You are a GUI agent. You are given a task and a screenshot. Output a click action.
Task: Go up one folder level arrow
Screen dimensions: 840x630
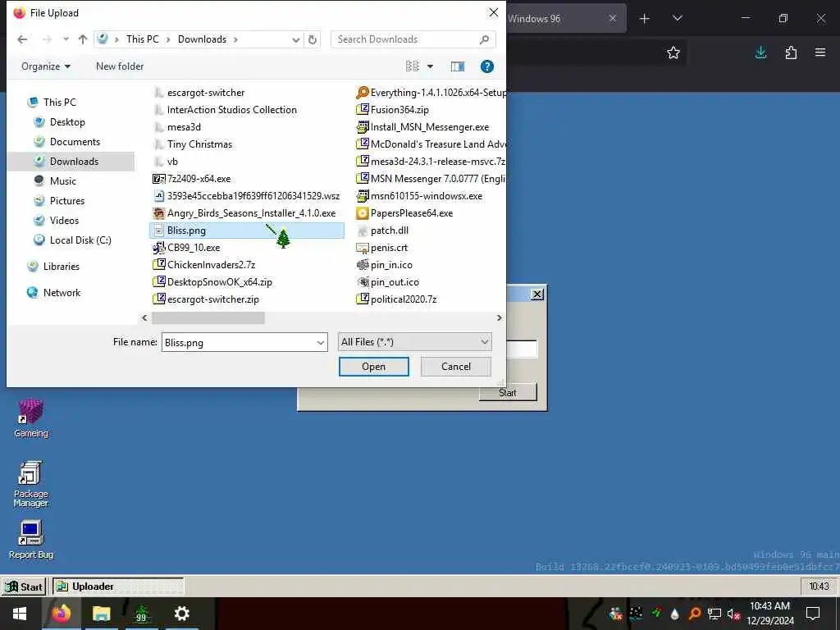click(83, 39)
